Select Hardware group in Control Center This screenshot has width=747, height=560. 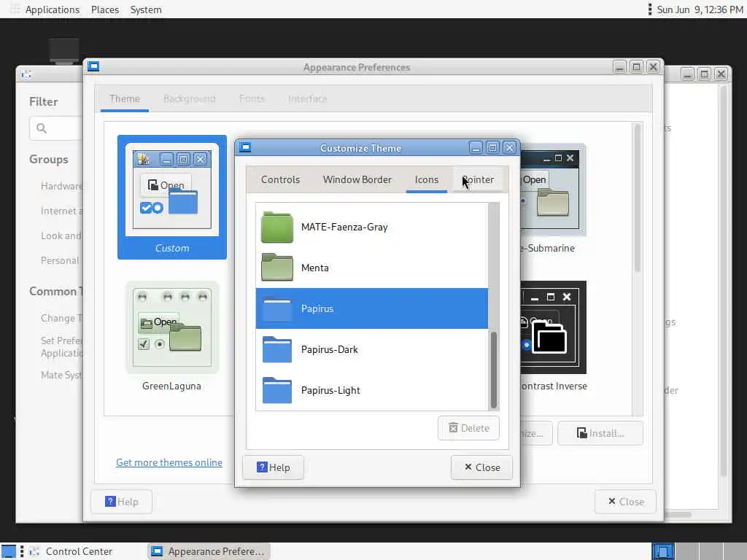61,186
